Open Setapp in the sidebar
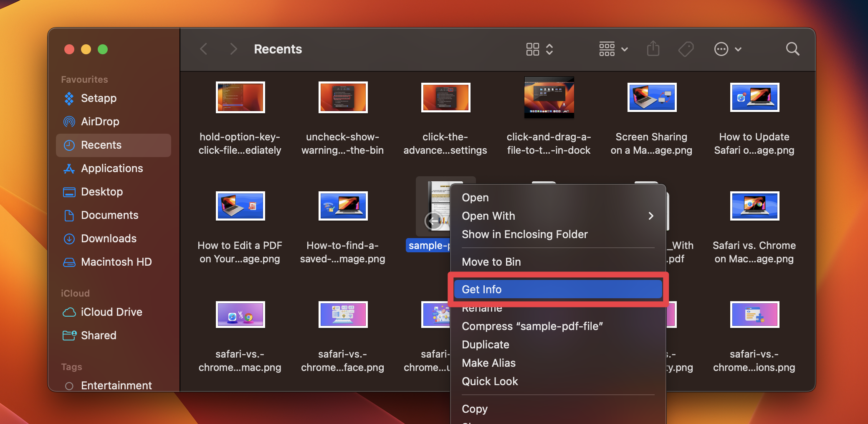868x424 pixels. [x=99, y=98]
